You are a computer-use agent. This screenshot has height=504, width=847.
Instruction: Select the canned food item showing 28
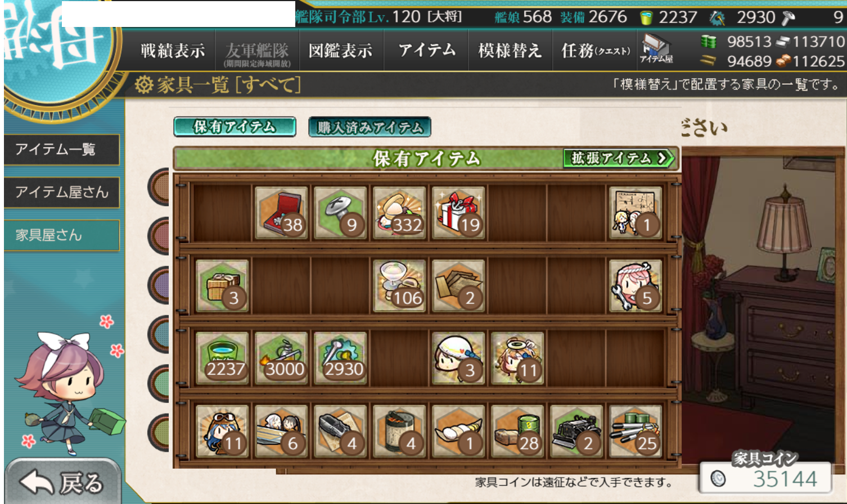click(x=517, y=430)
